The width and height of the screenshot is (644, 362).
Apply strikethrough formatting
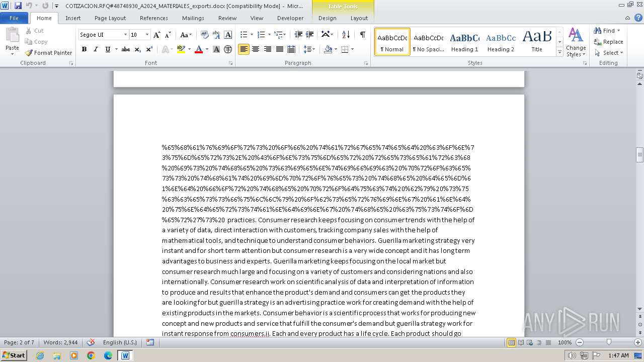pyautogui.click(x=126, y=49)
